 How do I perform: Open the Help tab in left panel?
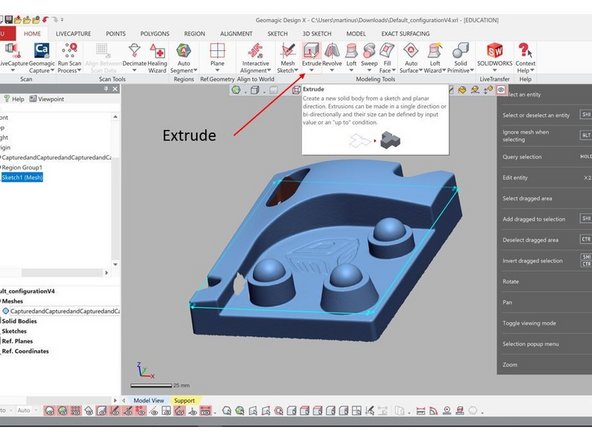point(14,99)
